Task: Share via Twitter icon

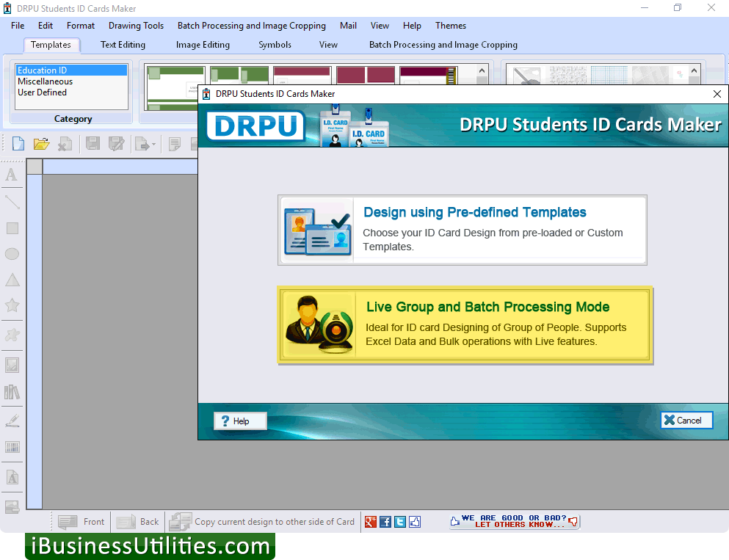Action: click(400, 522)
